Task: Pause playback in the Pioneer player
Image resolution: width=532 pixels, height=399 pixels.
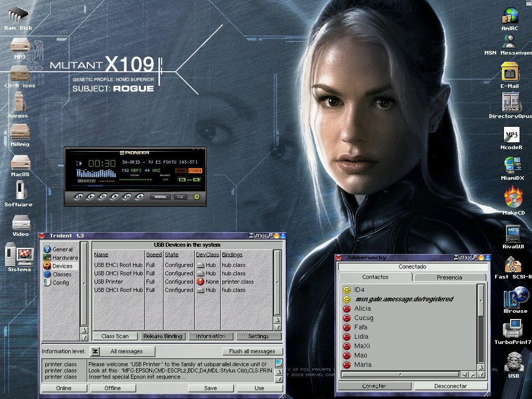Action: [103, 196]
